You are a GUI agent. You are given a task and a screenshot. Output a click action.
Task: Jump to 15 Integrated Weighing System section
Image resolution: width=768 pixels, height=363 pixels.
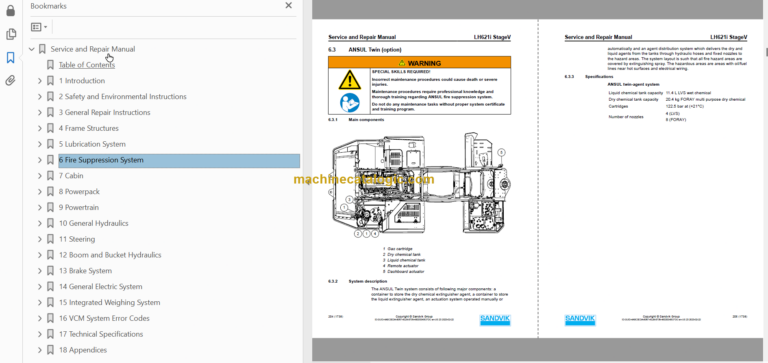(x=109, y=302)
